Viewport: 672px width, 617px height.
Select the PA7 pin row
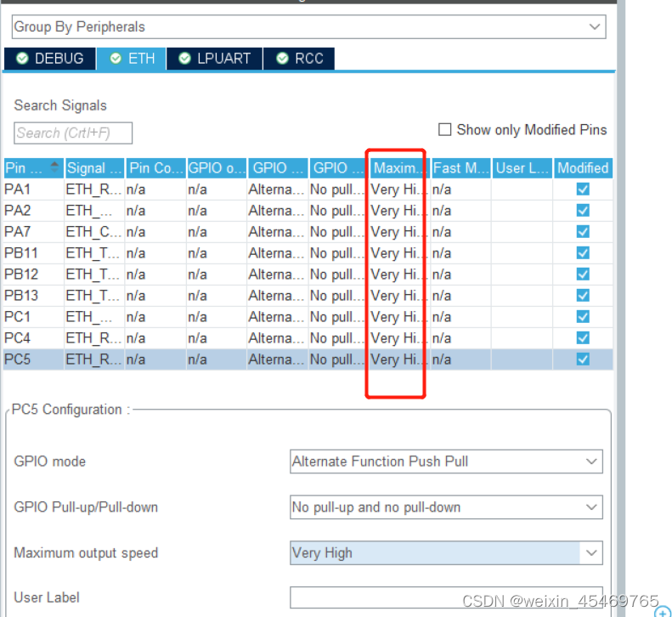(x=308, y=231)
